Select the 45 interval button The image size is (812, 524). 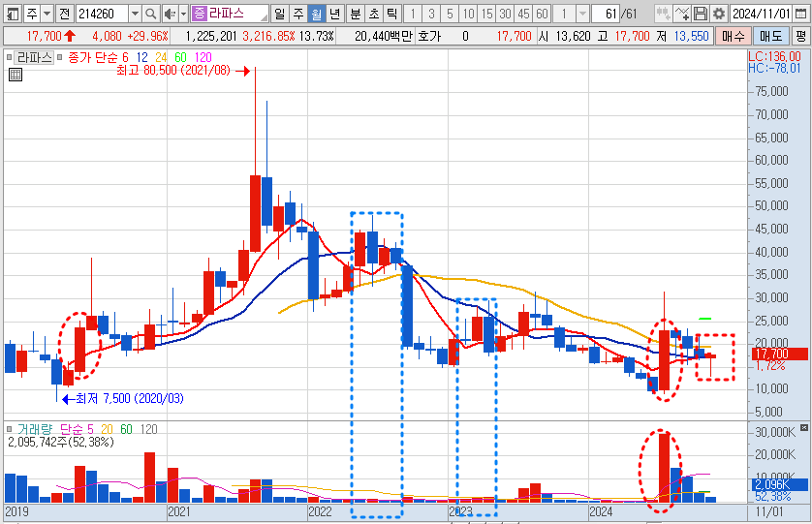[524, 14]
